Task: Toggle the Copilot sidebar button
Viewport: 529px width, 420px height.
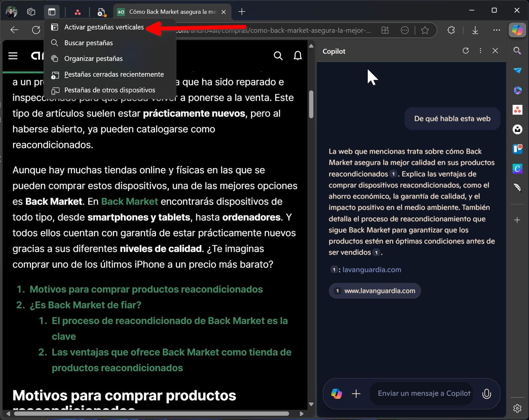Action: [x=517, y=30]
